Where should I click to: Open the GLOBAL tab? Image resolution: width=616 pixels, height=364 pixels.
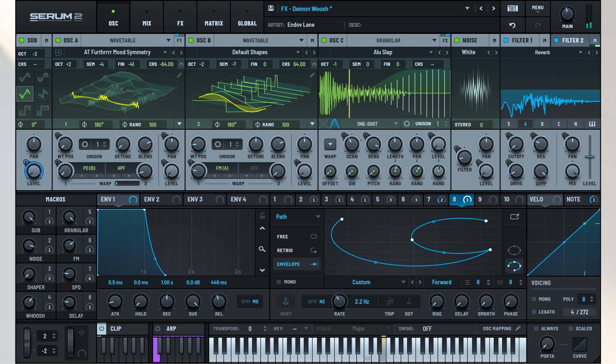(x=247, y=17)
